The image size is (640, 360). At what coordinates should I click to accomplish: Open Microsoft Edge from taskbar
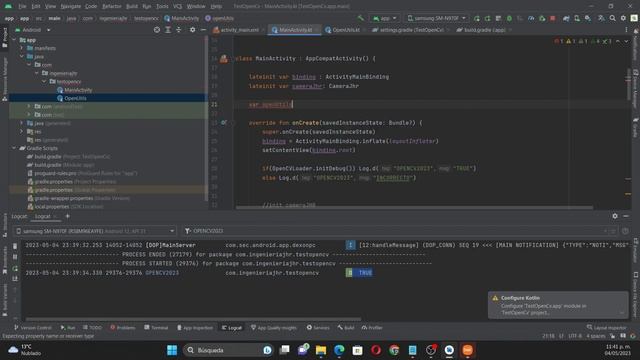click(x=339, y=350)
